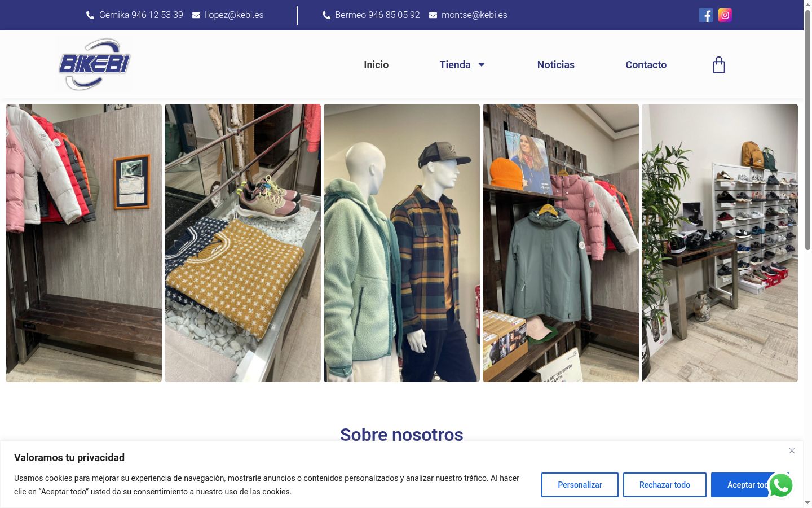The height and width of the screenshot is (508, 812).
Task: Click the Rechazar todo button
Action: coord(665,485)
